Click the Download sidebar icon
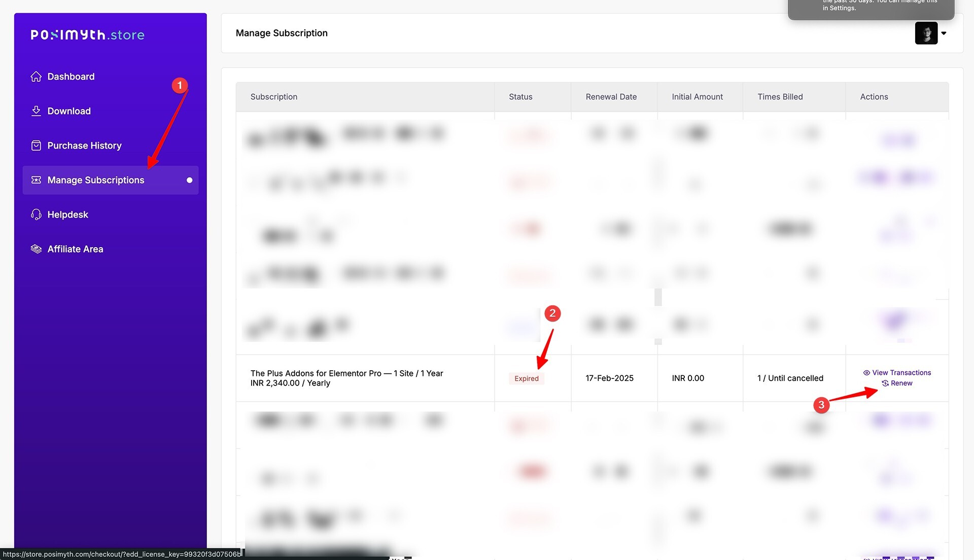 pos(35,111)
